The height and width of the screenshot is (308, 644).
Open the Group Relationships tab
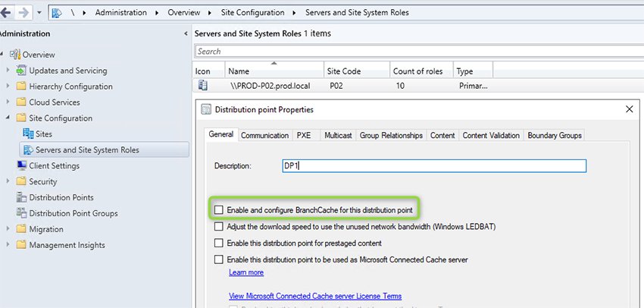[391, 135]
